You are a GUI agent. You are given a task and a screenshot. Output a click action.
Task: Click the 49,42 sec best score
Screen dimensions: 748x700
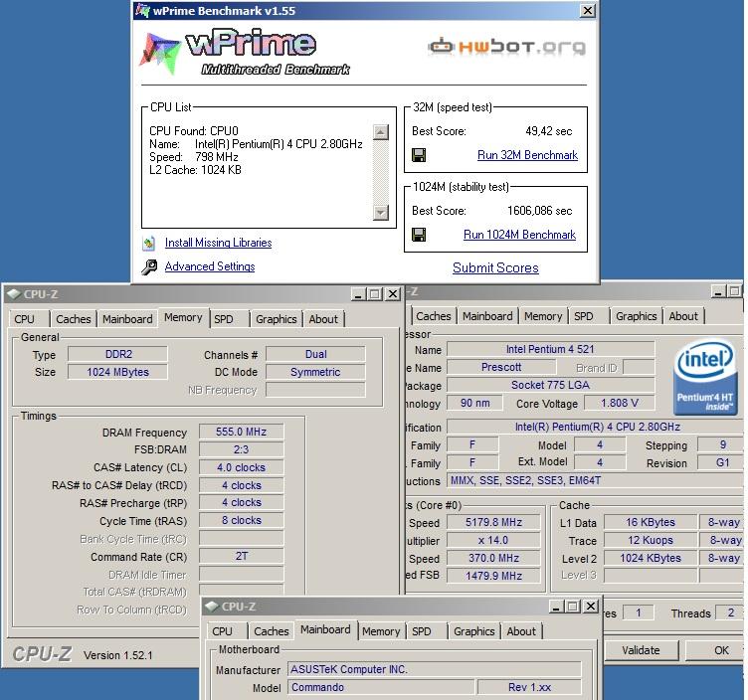[x=549, y=131]
